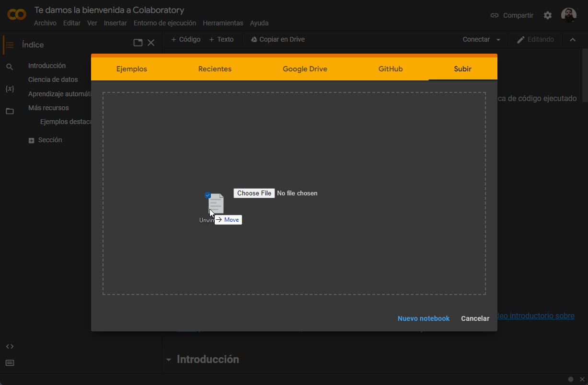Select the Subir tab

(x=463, y=69)
